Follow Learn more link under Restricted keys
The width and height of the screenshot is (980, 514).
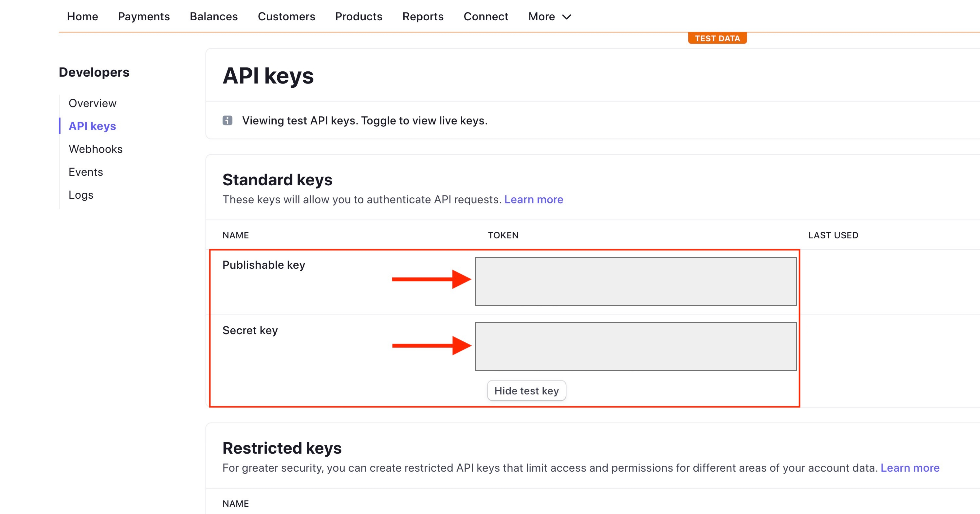pyautogui.click(x=910, y=468)
